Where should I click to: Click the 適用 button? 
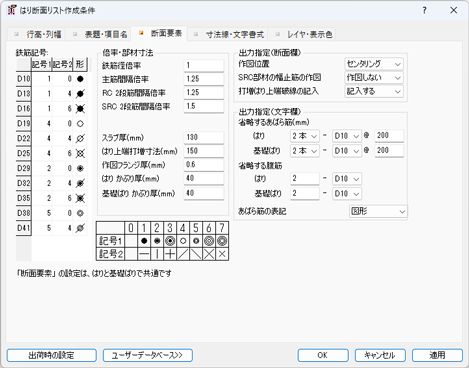pos(437,355)
